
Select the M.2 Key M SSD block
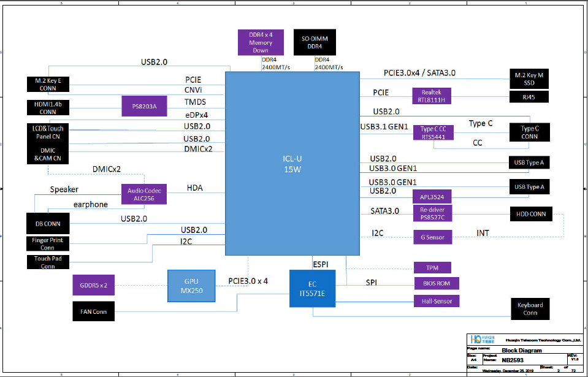pos(529,78)
